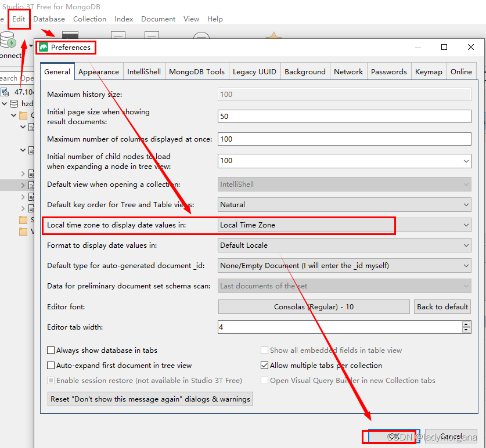Increase editor tab width with up arrow
The image size is (486, 448).
(x=466, y=324)
